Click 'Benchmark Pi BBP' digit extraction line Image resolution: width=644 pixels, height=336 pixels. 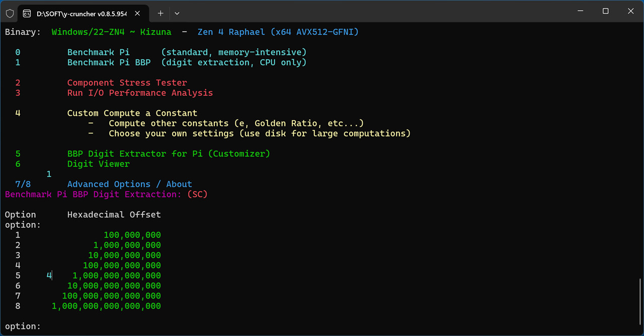(x=187, y=62)
